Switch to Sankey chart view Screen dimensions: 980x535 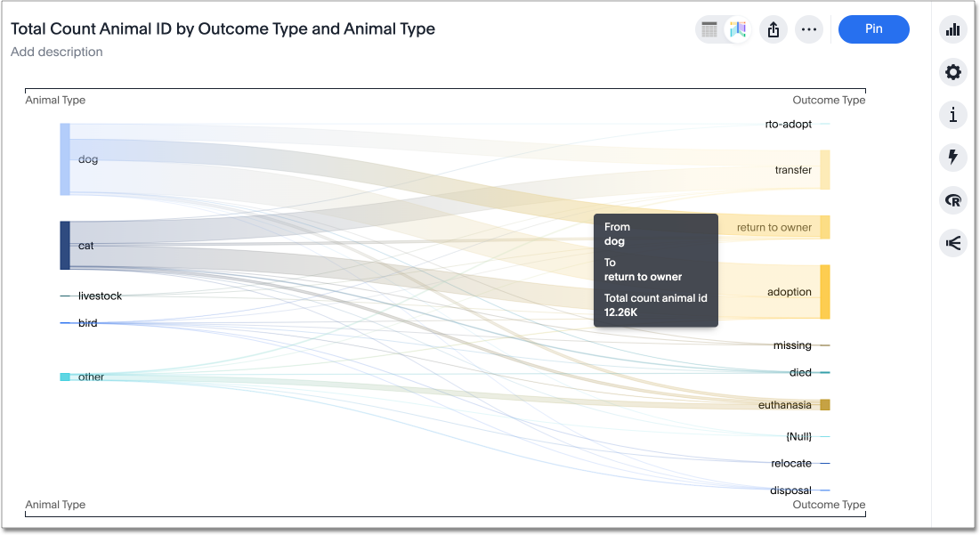tap(737, 29)
